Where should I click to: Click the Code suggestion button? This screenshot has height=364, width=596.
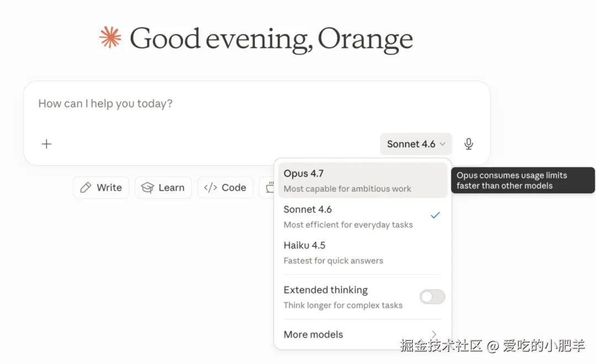(x=225, y=188)
